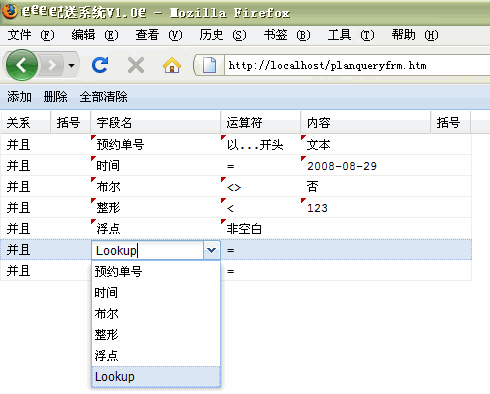Open the 帮助 (H) menu
This screenshot has height=394, width=490.
tap(415, 35)
